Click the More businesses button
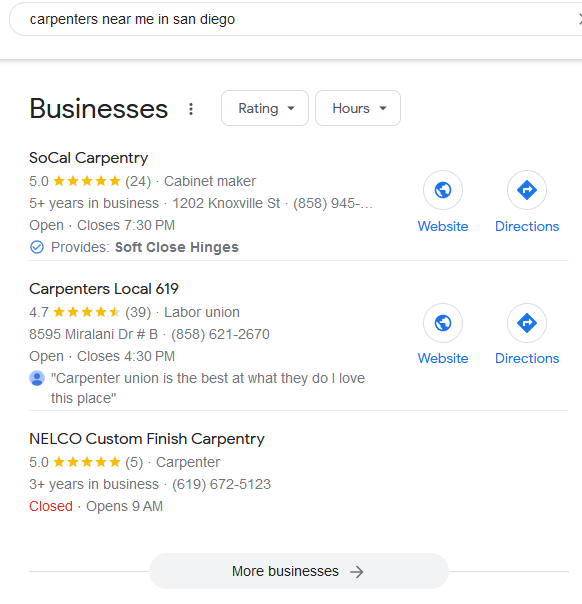The image size is (582, 604). (x=299, y=571)
